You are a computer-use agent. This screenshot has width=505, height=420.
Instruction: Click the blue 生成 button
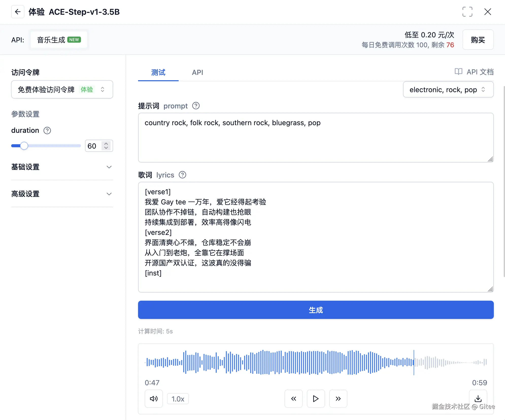click(x=316, y=310)
